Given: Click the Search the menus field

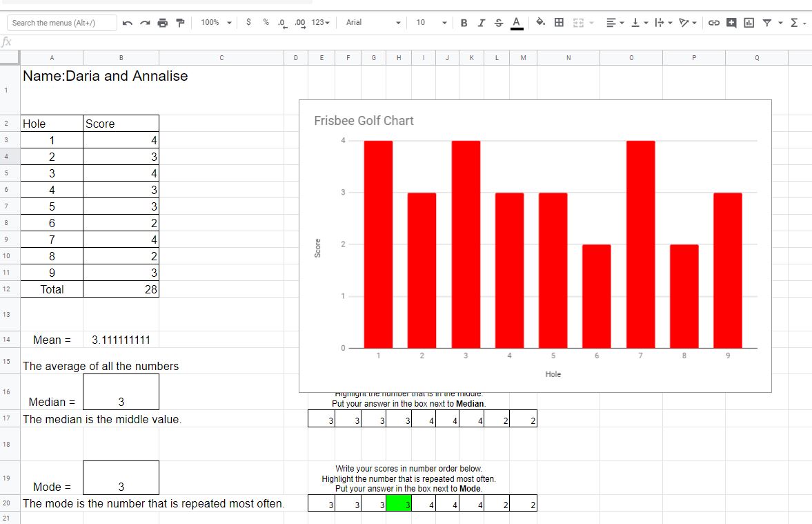Looking at the screenshot, I should tap(61, 23).
